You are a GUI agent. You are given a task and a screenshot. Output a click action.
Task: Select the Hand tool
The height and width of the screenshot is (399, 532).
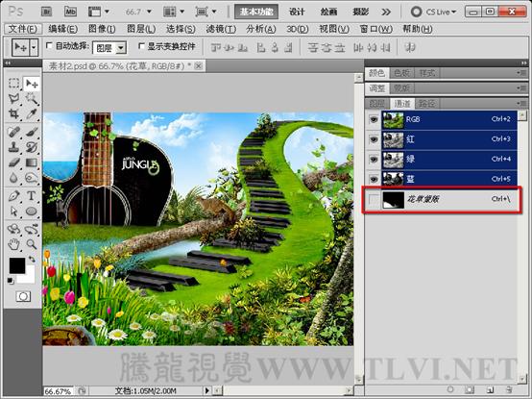(13, 244)
